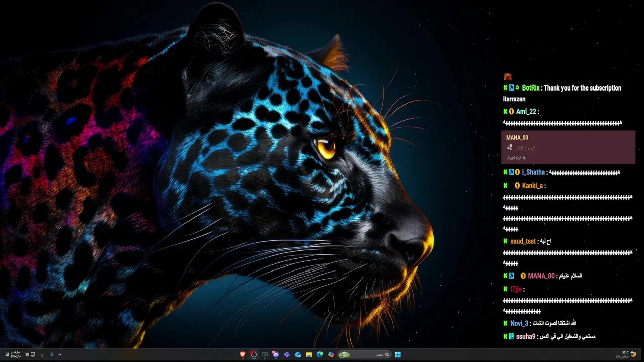Image resolution: width=644 pixels, height=362 pixels.
Task: Launch Microsoft Edge from the taskbar
Action: click(320, 354)
